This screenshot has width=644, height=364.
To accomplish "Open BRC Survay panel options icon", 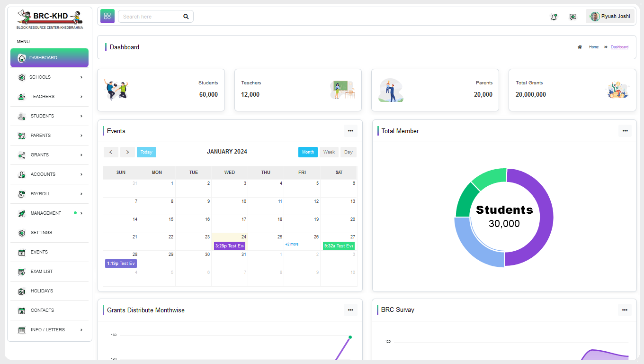I will [x=625, y=310].
